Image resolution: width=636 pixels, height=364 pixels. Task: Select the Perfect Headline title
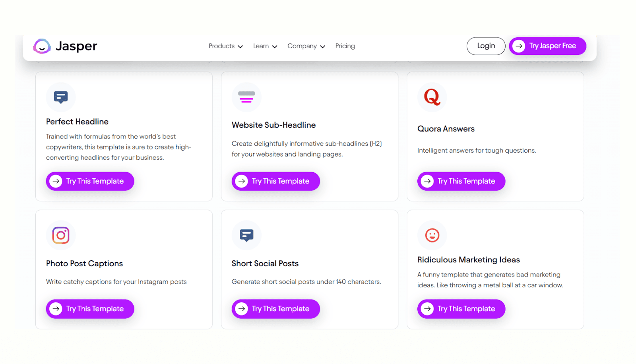pyautogui.click(x=77, y=122)
